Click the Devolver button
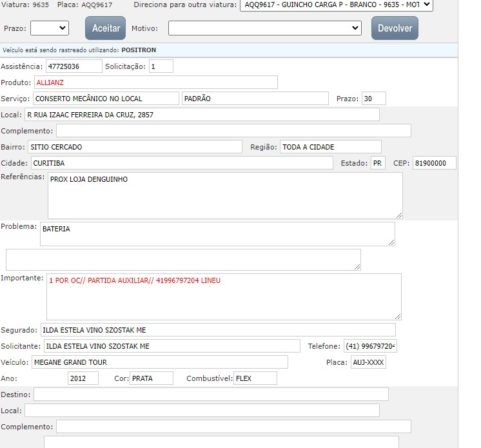This screenshot has width=481, height=448. [395, 28]
